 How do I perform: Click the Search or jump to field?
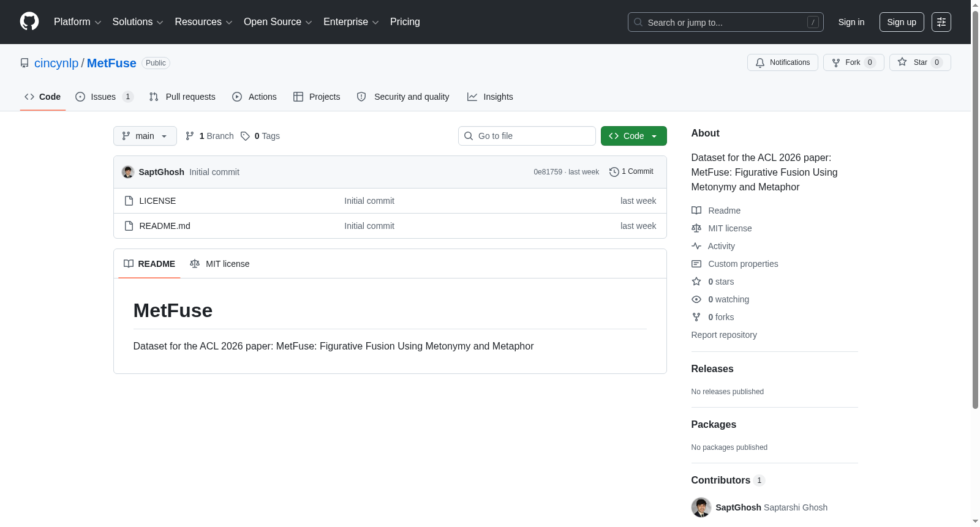726,22
